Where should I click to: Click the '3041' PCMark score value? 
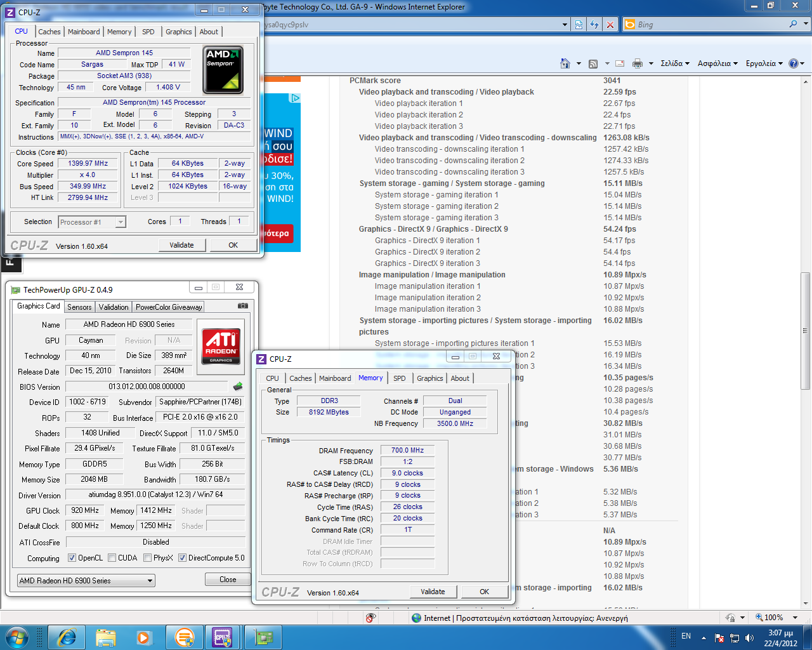[612, 81]
